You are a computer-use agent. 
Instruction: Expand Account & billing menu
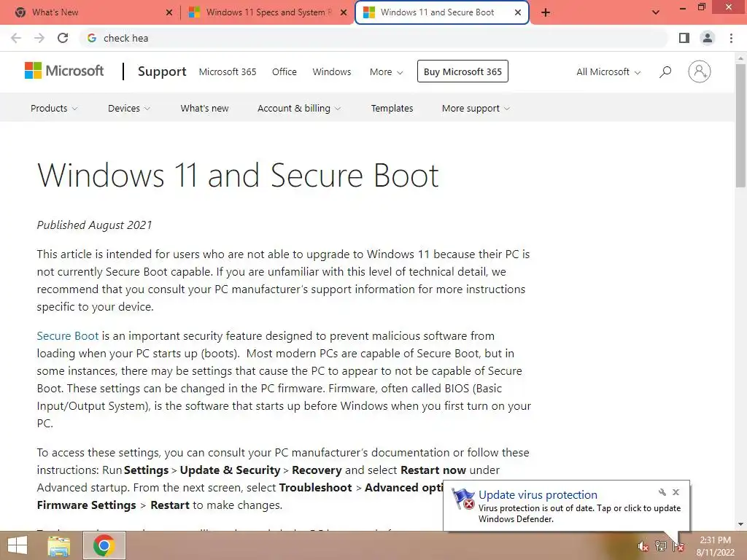[x=298, y=109]
